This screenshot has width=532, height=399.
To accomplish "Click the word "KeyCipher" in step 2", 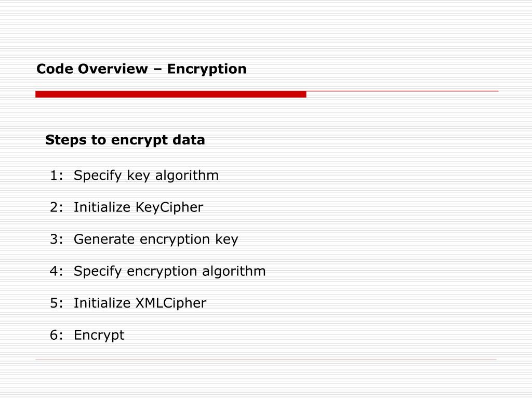I will pos(169,208).
